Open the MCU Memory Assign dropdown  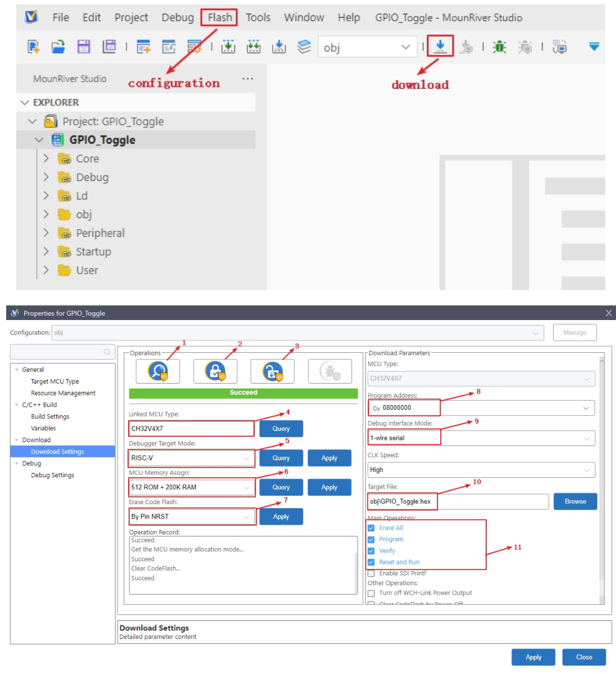192,487
